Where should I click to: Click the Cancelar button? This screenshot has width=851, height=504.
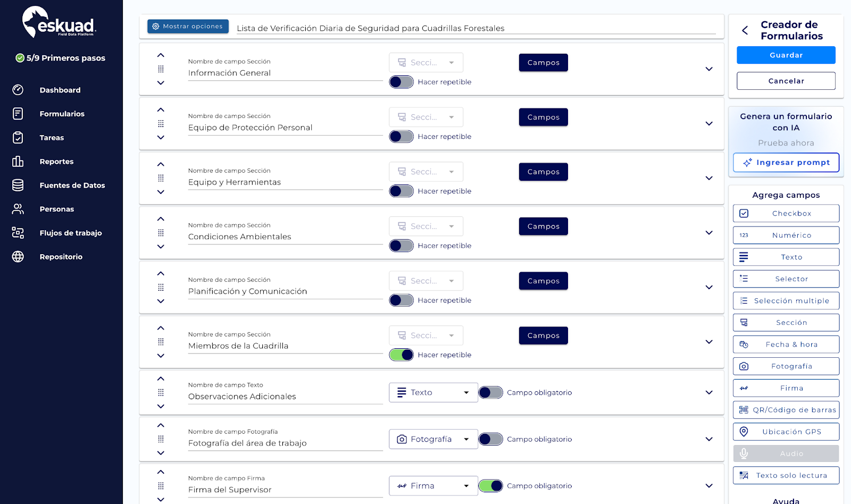tap(786, 81)
